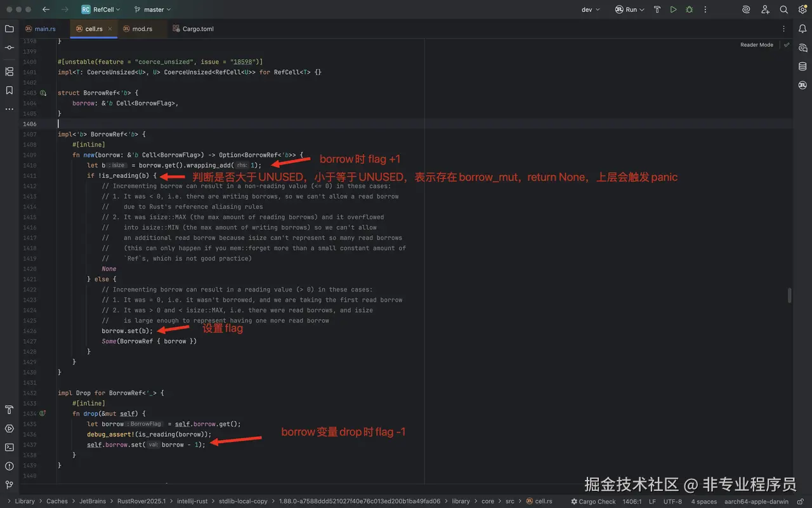Open the AI Chat panel in right sidebar
The width and height of the screenshot is (812, 508).
point(802,48)
